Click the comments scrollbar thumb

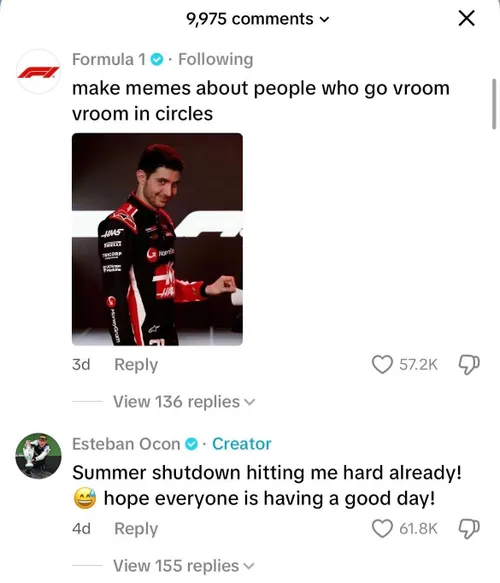[x=494, y=104]
